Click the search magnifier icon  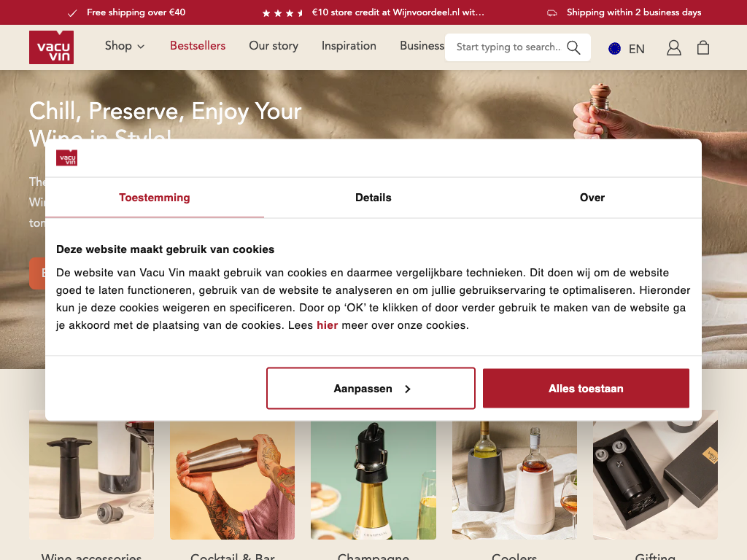point(573,47)
